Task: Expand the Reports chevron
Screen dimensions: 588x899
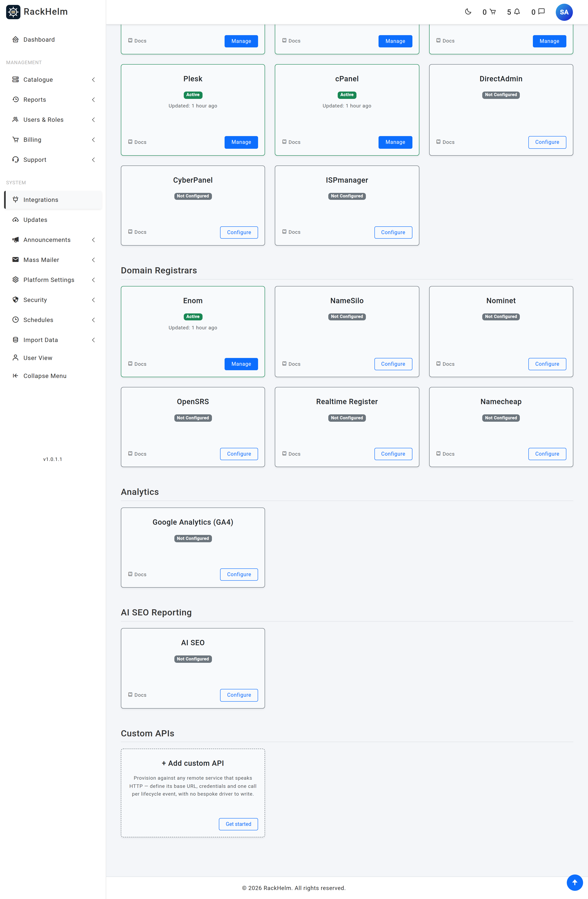Action: pyautogui.click(x=93, y=100)
